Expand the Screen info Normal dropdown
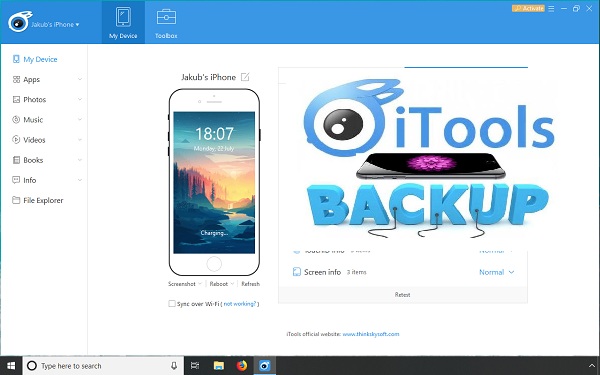The height and width of the screenshot is (375, 600). [497, 272]
